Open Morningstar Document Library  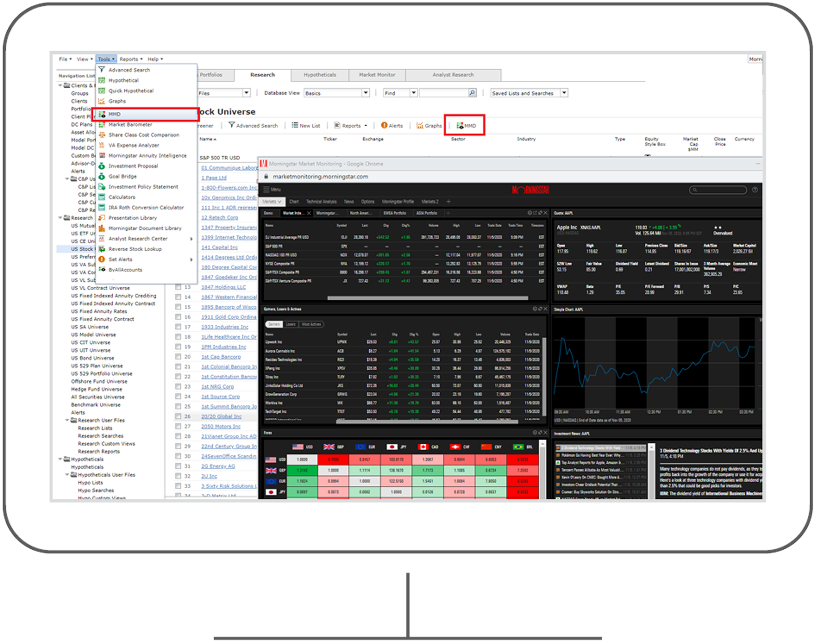coord(145,228)
